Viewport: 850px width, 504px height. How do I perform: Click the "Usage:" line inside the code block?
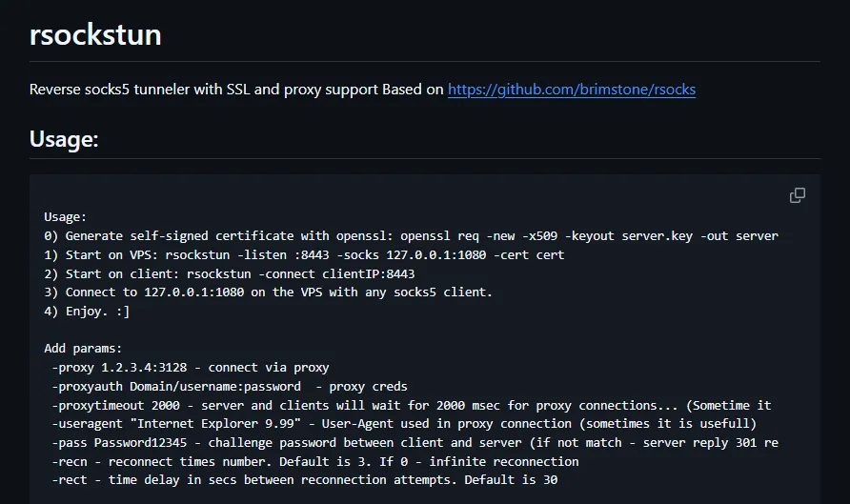pos(65,217)
